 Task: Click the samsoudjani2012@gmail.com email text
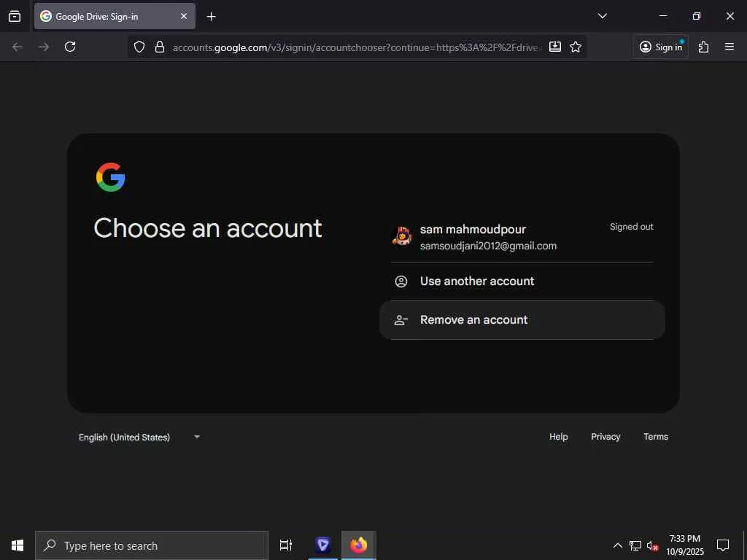488,246
